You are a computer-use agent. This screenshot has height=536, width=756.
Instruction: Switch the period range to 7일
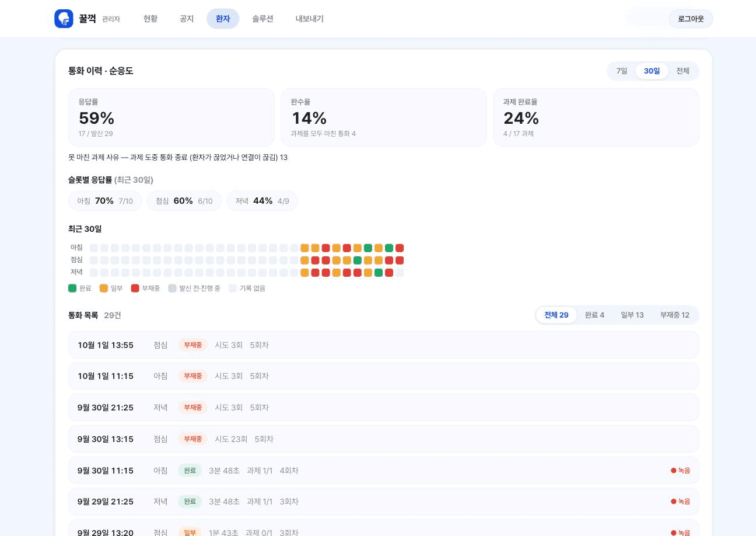(622, 71)
